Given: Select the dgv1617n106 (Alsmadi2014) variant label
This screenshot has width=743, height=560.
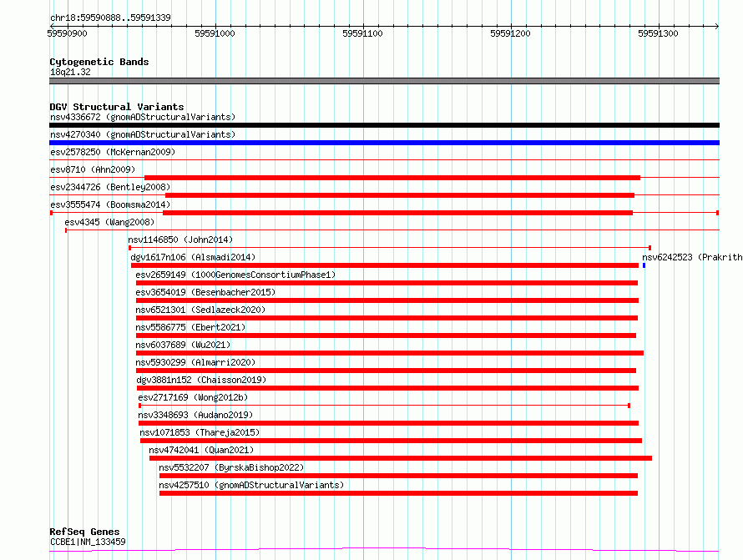Looking at the screenshot, I should tap(193, 257).
